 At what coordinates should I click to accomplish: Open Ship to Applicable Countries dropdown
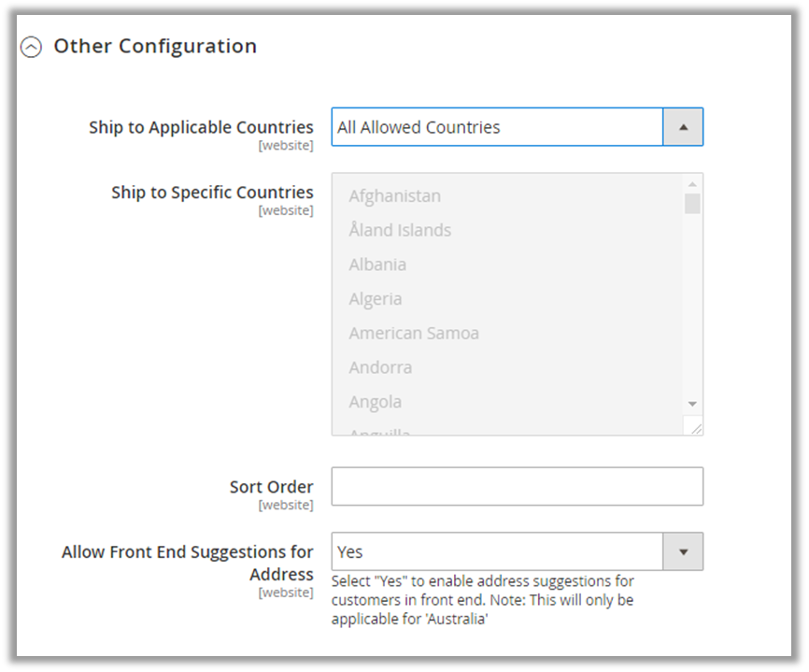497,127
